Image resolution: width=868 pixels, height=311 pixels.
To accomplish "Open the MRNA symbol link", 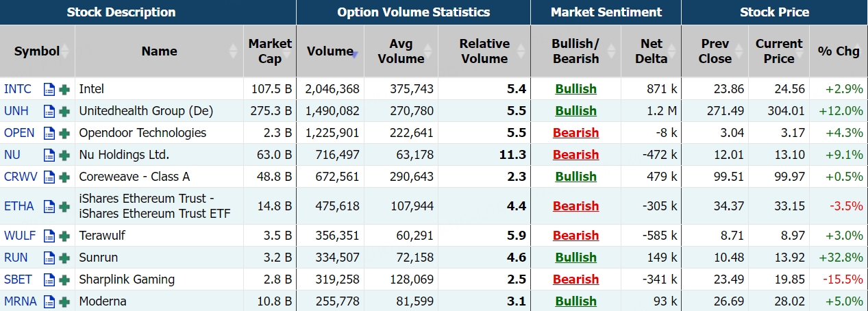I will pyautogui.click(x=20, y=301).
